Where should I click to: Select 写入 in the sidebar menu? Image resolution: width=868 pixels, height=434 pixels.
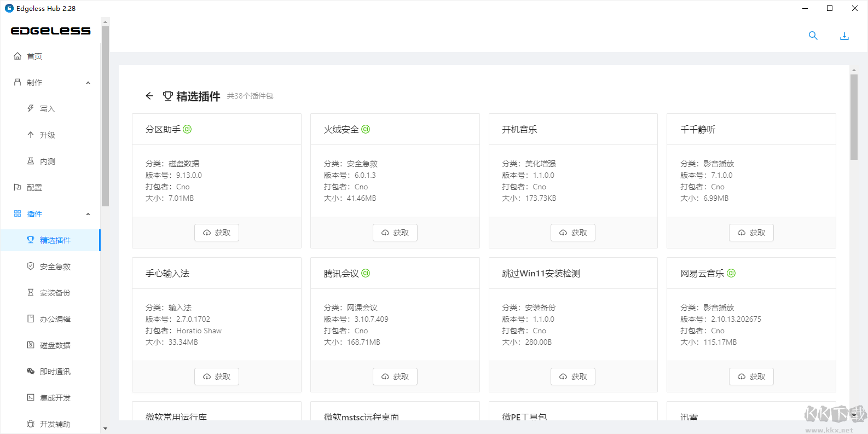[47, 109]
